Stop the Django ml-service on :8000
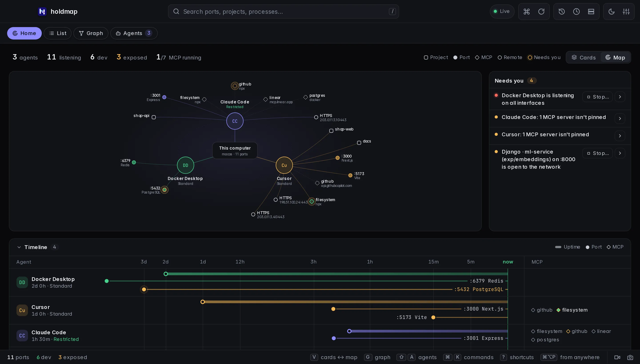This screenshot has height=364, width=640. coord(598,153)
